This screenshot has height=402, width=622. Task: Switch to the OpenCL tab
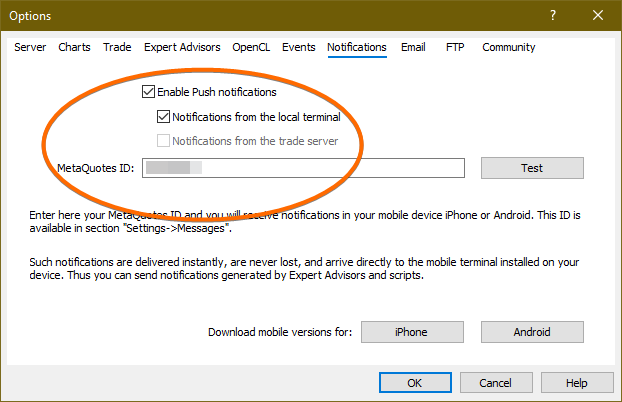[x=251, y=47]
